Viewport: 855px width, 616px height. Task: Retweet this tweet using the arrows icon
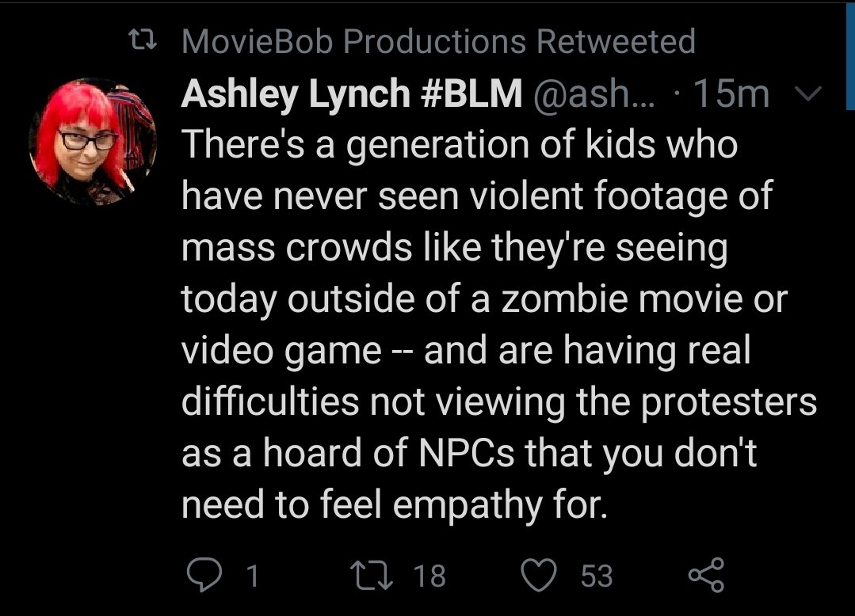pos(371,575)
